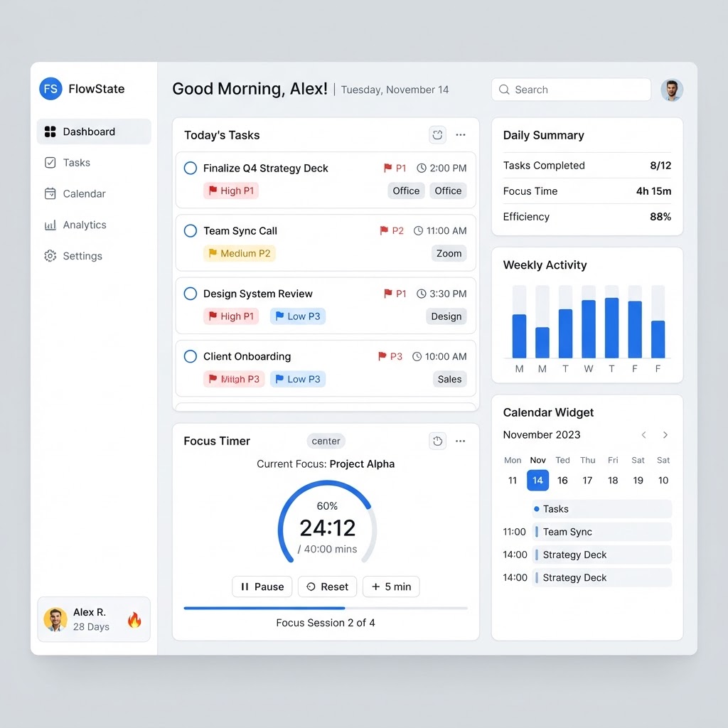
Task: Refresh Today's Tasks list
Action: (x=437, y=135)
